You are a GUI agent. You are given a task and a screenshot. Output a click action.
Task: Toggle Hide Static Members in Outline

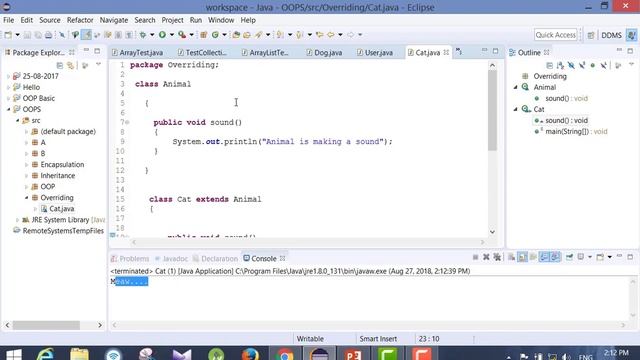[582, 65]
